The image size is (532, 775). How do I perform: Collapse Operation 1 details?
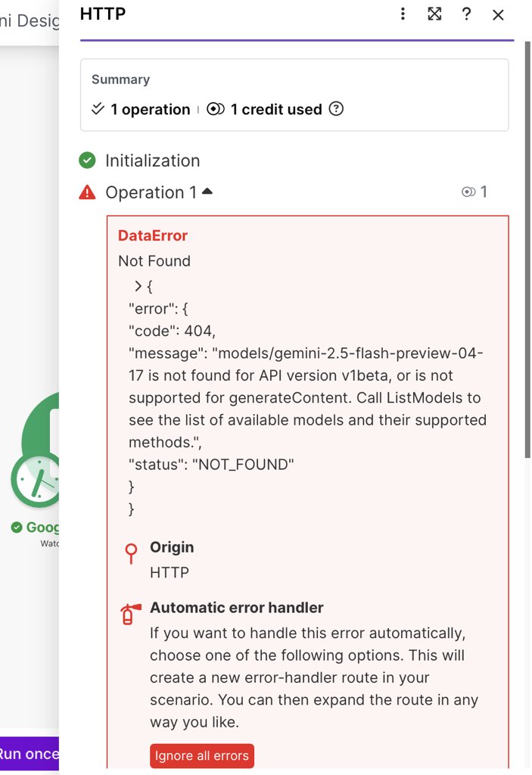click(207, 191)
